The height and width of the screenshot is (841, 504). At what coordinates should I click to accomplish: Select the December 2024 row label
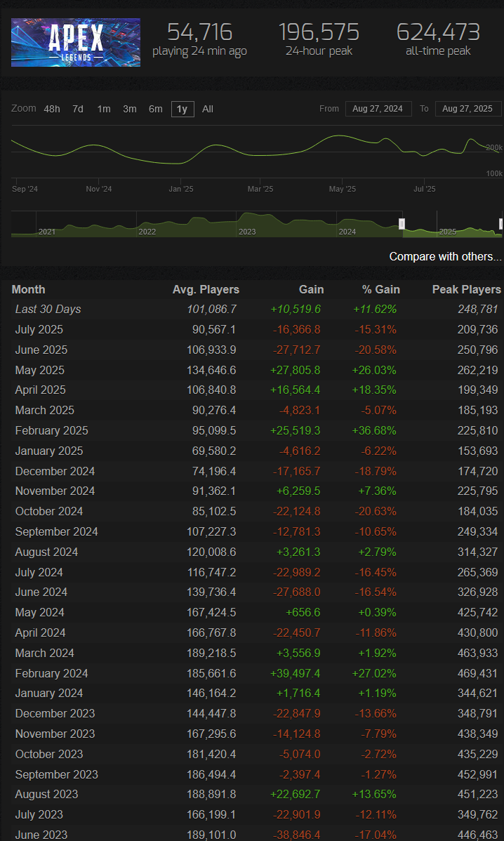55,472
